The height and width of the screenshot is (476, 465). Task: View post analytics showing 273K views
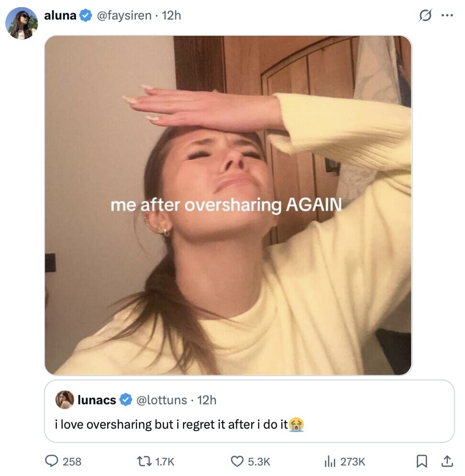coord(330,461)
